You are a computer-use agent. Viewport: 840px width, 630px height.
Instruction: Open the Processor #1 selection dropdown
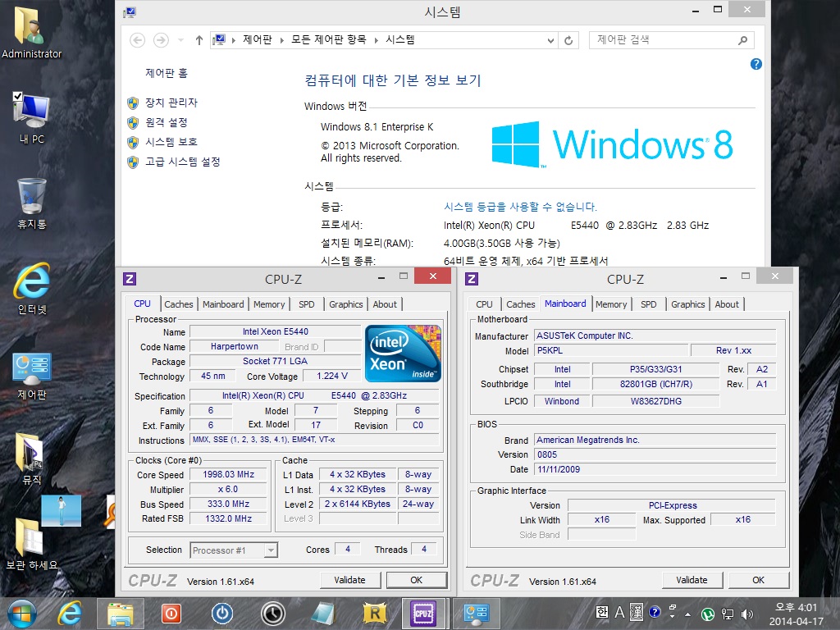234,550
